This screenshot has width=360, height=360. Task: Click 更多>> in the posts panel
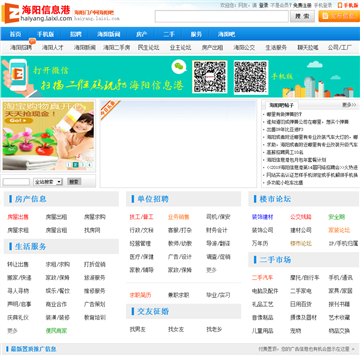(349, 105)
